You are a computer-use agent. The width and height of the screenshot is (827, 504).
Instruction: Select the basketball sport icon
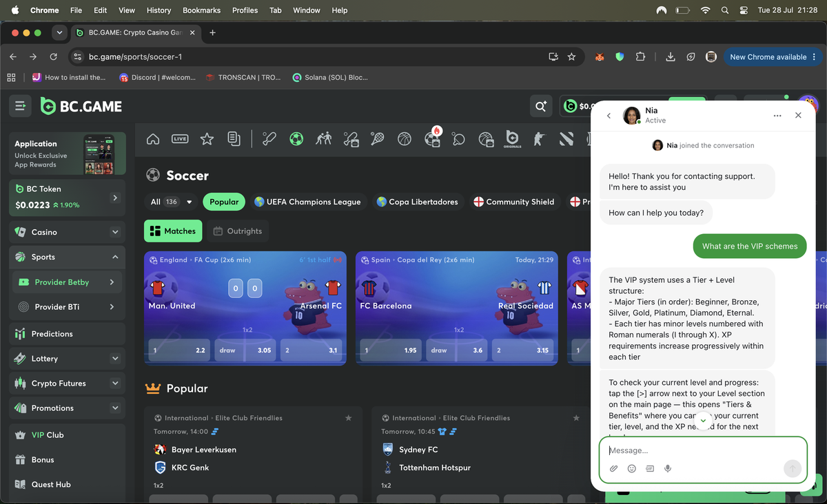tap(405, 139)
